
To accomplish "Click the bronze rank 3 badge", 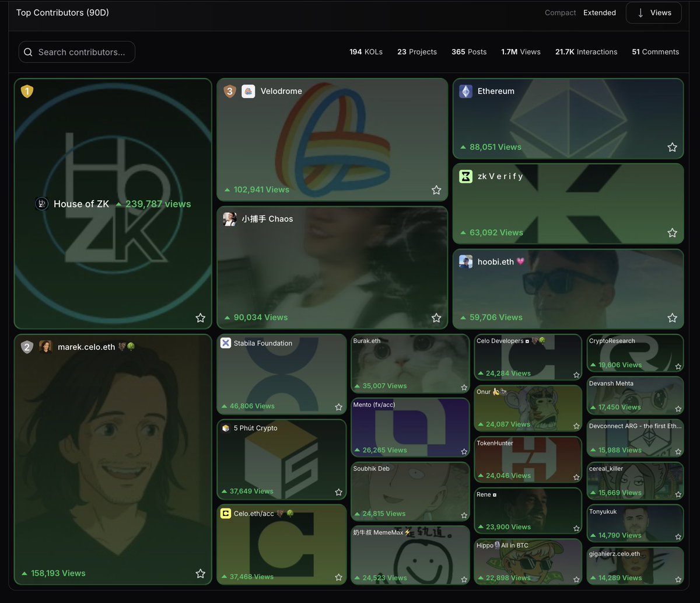I will tap(230, 92).
